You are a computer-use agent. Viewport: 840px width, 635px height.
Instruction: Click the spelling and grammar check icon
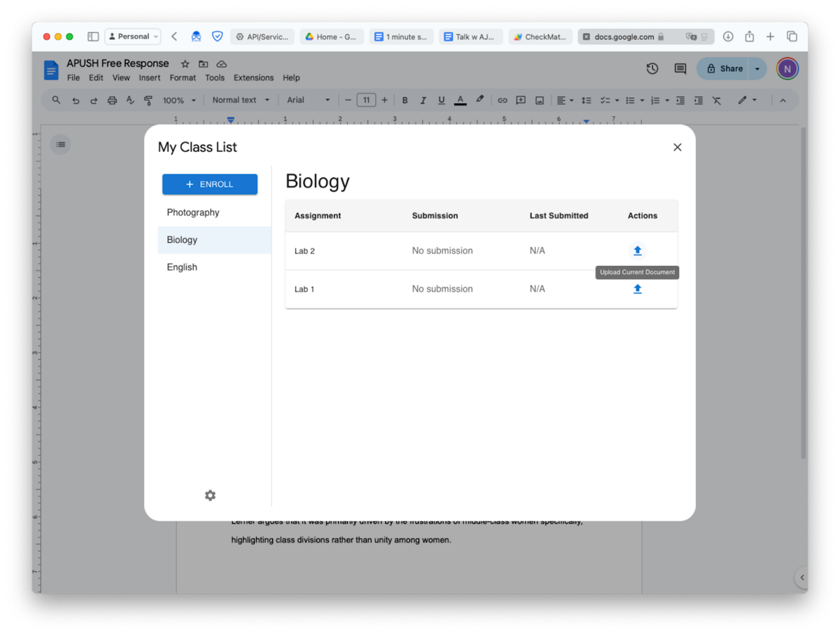point(130,100)
